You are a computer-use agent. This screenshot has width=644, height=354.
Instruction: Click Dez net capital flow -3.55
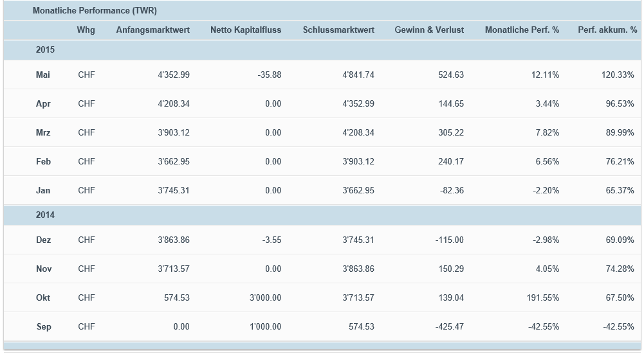(x=271, y=240)
